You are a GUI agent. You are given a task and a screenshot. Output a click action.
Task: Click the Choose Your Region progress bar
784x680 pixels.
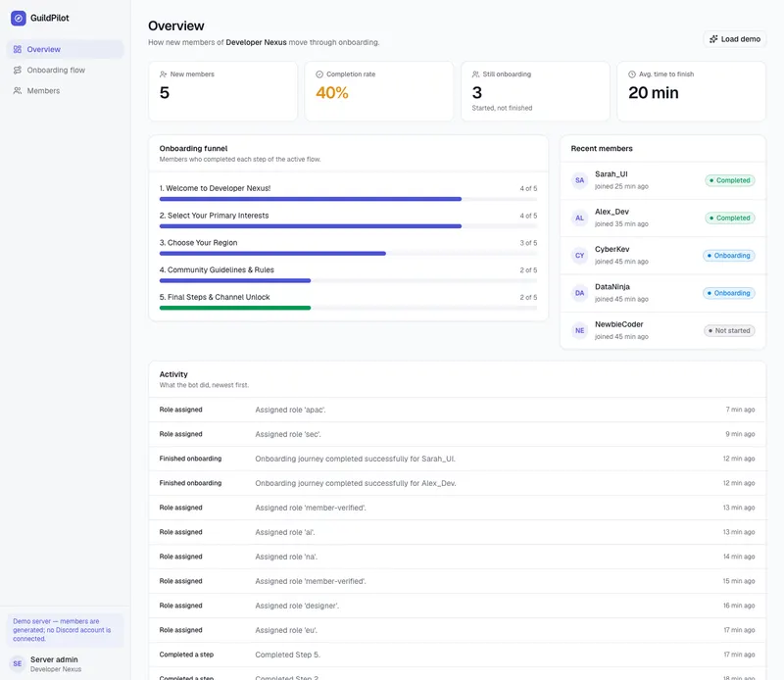click(348, 254)
